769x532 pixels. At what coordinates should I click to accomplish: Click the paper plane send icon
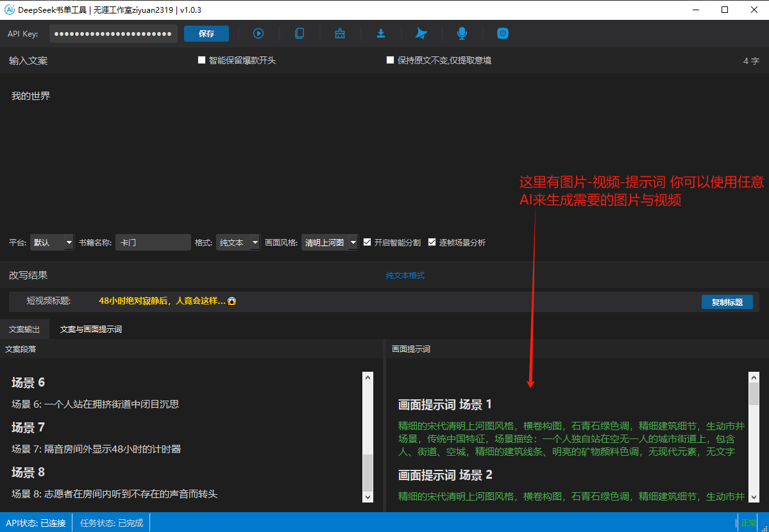pyautogui.click(x=421, y=33)
